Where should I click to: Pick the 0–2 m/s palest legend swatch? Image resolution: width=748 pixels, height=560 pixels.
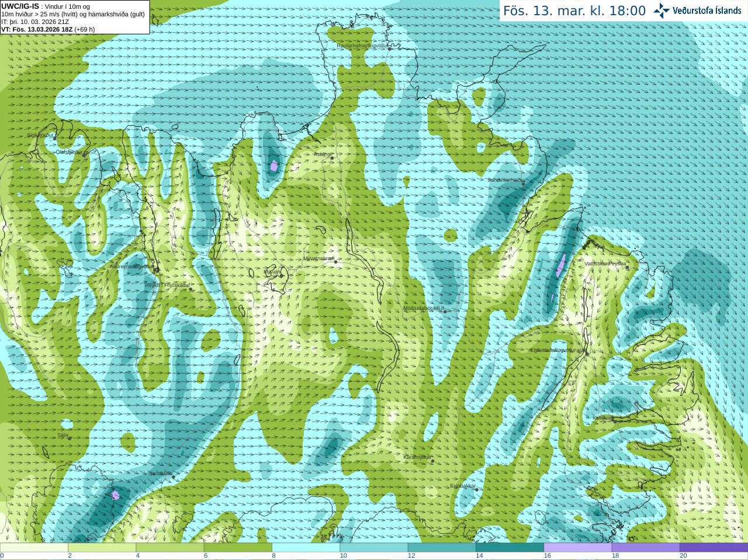34,548
